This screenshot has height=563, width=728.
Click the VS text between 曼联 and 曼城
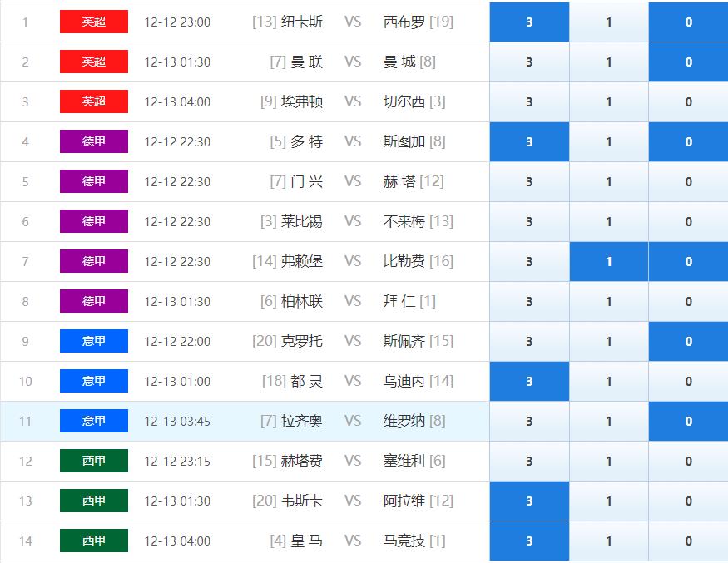click(x=353, y=62)
